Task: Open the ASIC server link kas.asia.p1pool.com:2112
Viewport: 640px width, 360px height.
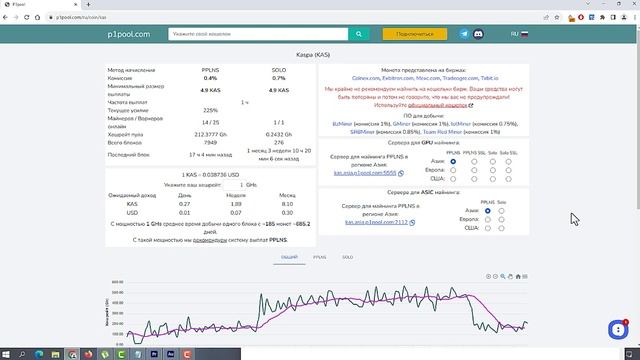Action: [376, 222]
